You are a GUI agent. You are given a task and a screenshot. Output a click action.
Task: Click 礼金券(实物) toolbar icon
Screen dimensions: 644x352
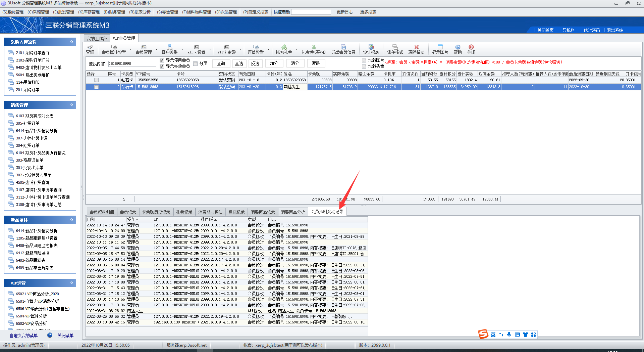(x=314, y=49)
